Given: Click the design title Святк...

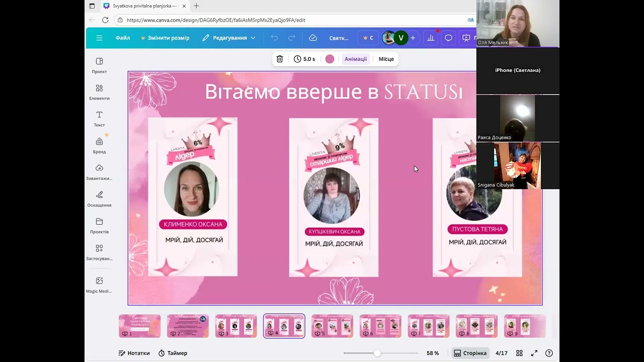Looking at the screenshot, I should (339, 38).
